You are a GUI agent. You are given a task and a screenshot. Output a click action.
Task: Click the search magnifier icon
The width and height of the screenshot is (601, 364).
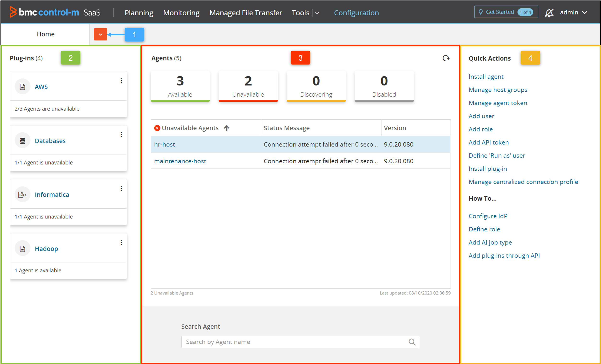[412, 342]
